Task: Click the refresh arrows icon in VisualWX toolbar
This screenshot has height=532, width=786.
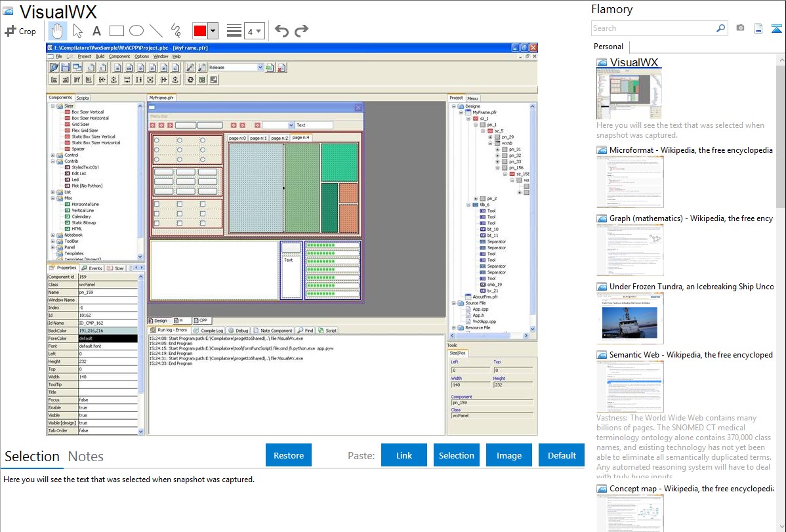Action: point(190,80)
